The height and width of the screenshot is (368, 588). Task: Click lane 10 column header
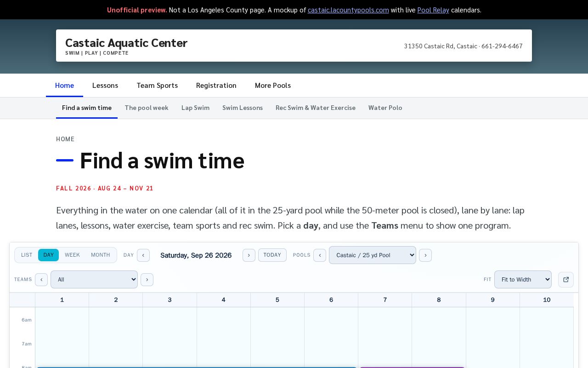(x=547, y=300)
